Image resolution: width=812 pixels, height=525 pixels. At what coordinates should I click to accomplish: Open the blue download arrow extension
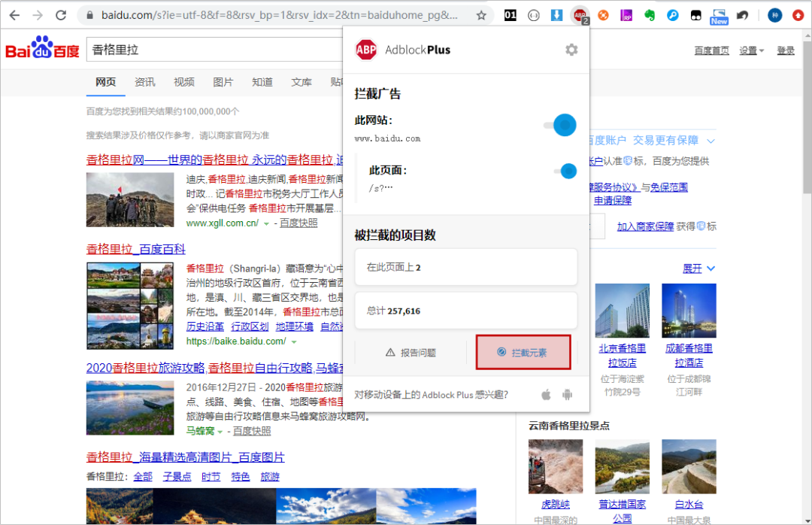pyautogui.click(x=556, y=15)
